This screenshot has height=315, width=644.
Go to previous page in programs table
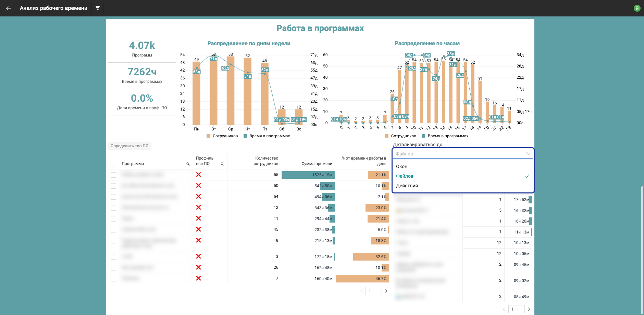coord(361,291)
